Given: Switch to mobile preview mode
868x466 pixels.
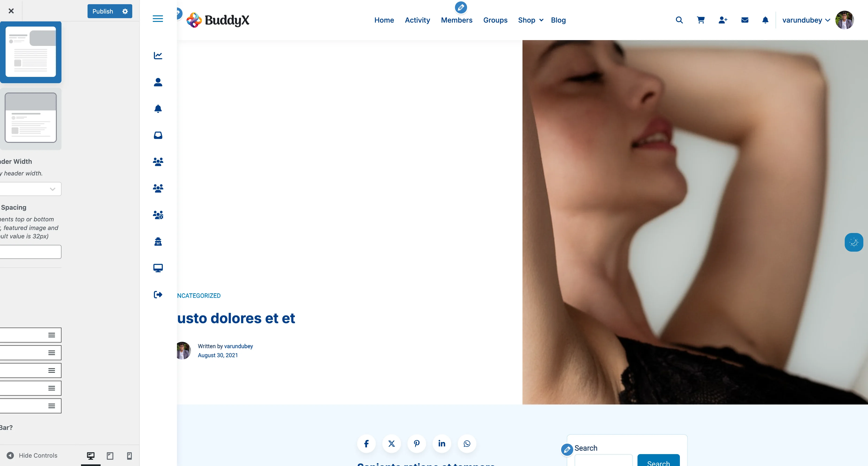Looking at the screenshot, I should click(129, 456).
